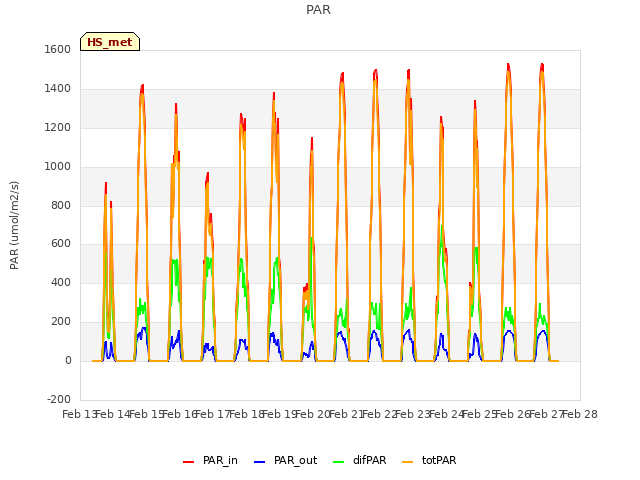Click the Feb 20 x-axis label
This screenshot has width=640, height=480.
pyautogui.click(x=313, y=414)
